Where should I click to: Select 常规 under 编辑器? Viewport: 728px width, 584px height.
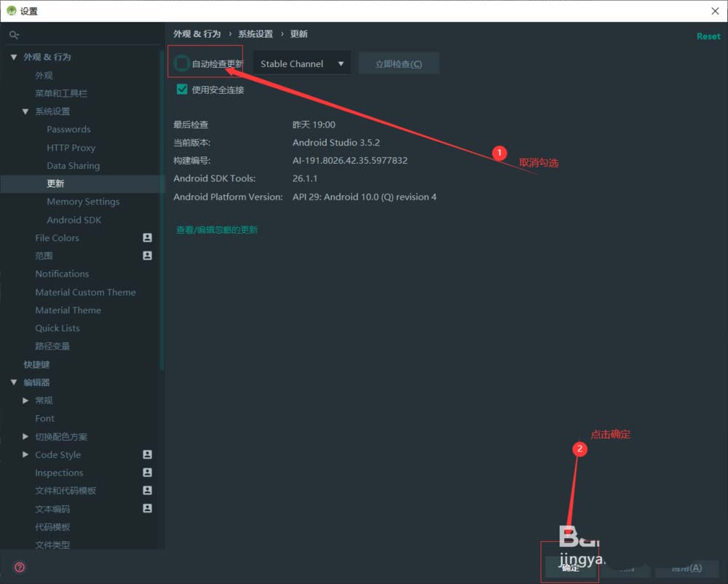coord(44,400)
